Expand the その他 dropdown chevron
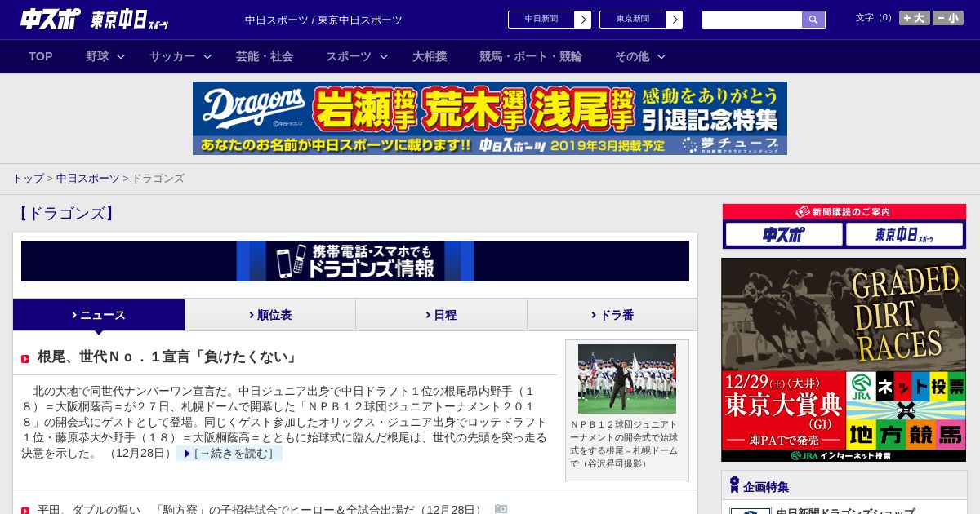980x514 pixels. [x=661, y=56]
